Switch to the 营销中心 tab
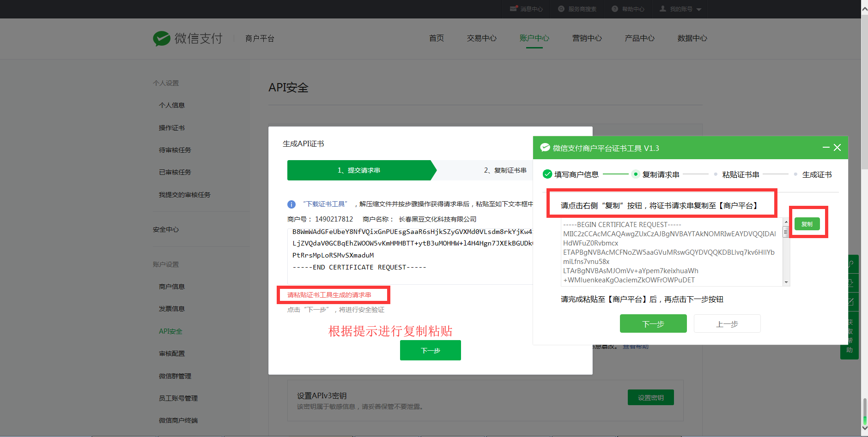This screenshot has height=437, width=868. [x=587, y=38]
